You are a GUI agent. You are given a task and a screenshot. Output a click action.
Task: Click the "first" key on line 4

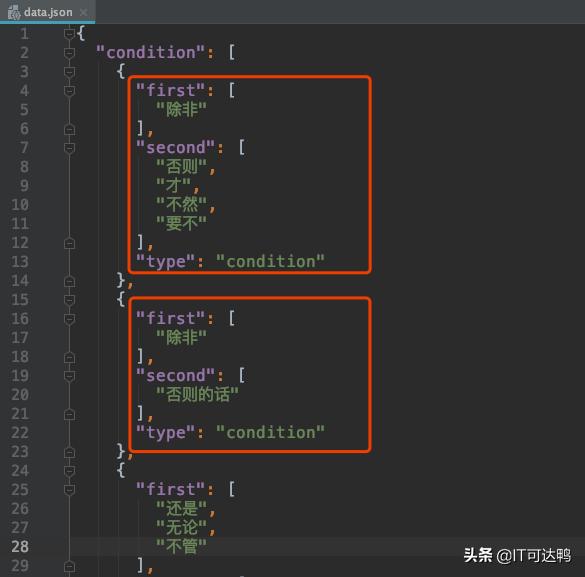tap(171, 90)
